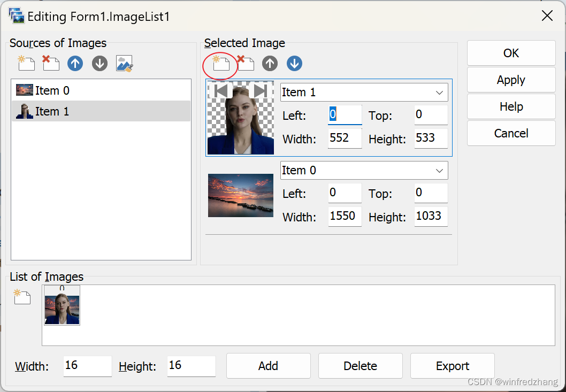
Task: Go to next frame of portrait preview
Action: (x=261, y=91)
